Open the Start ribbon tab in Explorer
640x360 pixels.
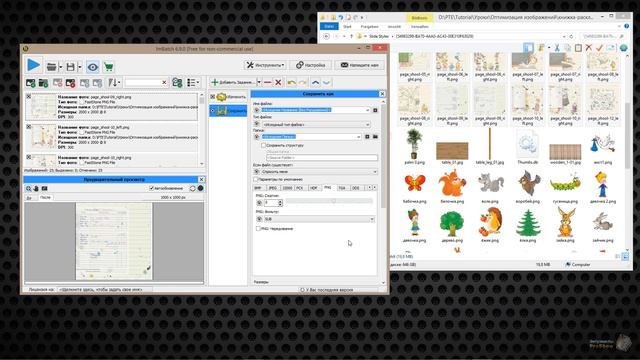point(347,27)
